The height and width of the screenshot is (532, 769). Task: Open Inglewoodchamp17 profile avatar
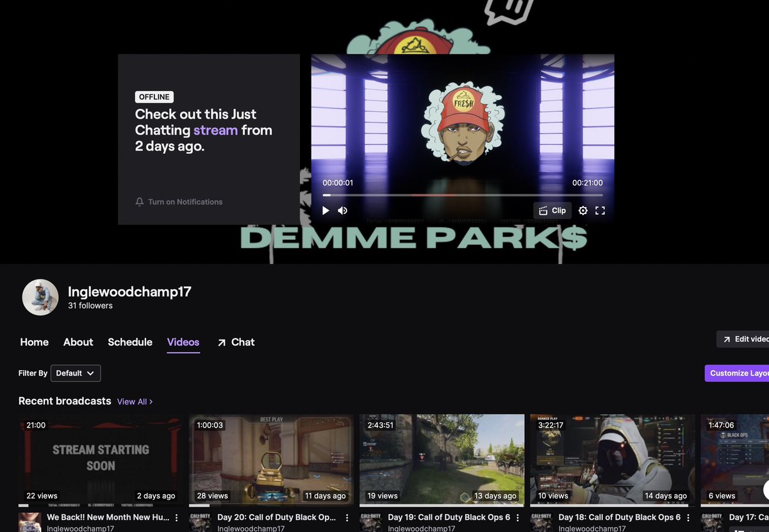(40, 297)
